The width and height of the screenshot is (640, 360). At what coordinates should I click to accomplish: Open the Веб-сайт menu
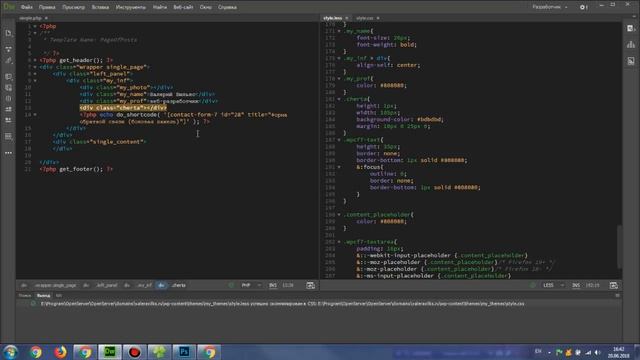coord(183,7)
